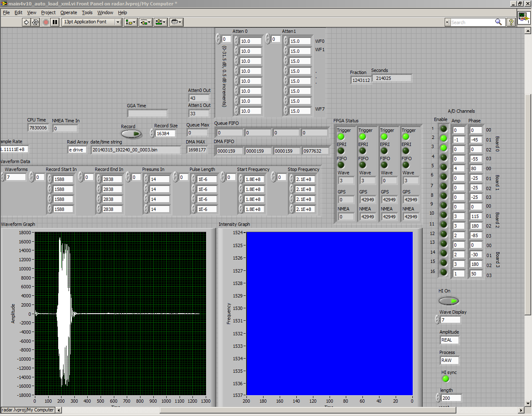Open the Amplitude REAL selector
Screen dimensions: 532x416
449,340
